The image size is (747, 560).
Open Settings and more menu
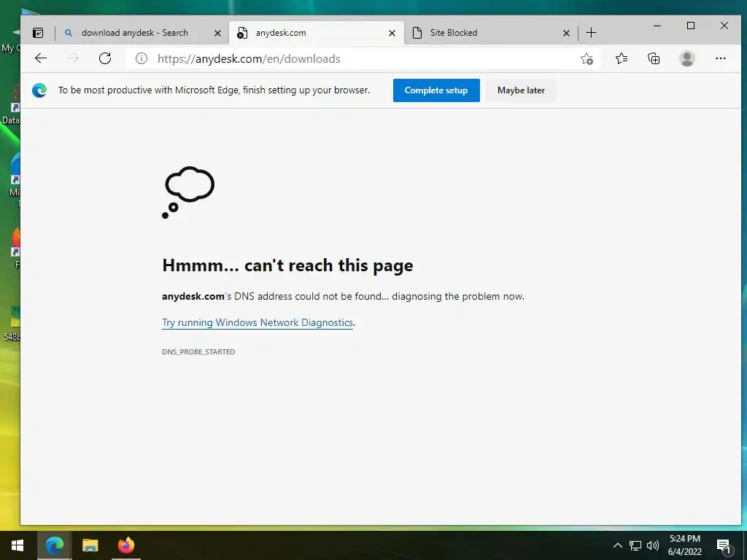[x=720, y=58]
